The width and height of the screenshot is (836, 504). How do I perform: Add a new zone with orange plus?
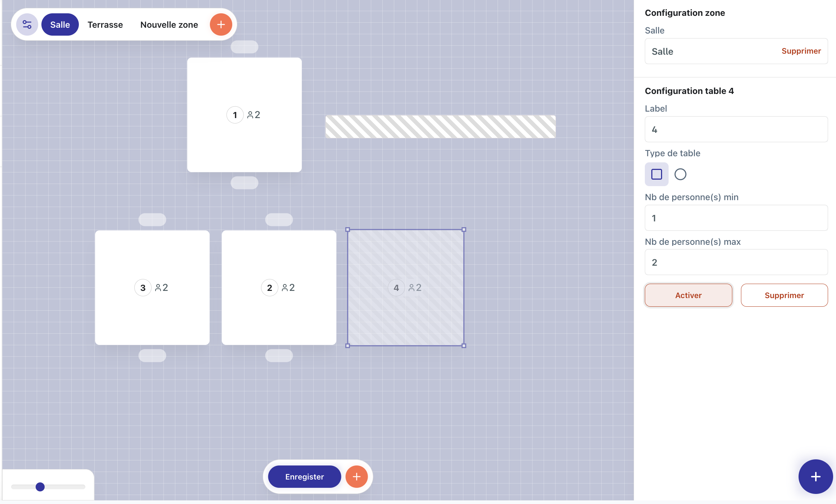(x=221, y=24)
